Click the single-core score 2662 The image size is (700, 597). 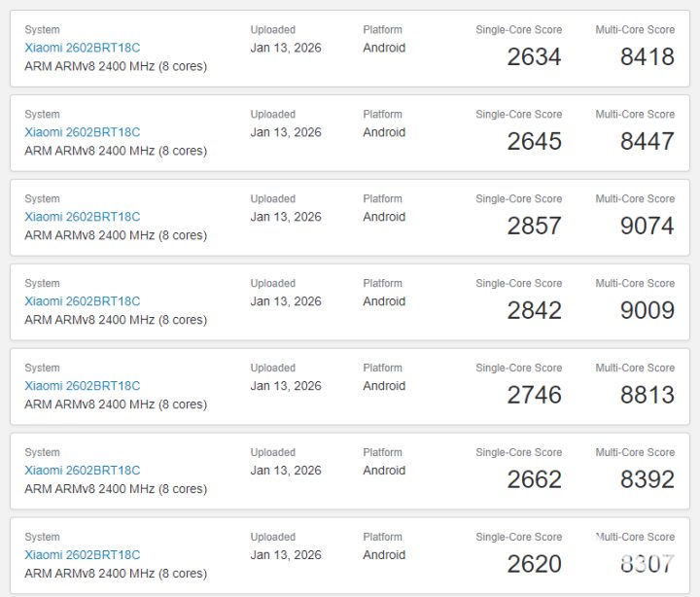coord(534,480)
